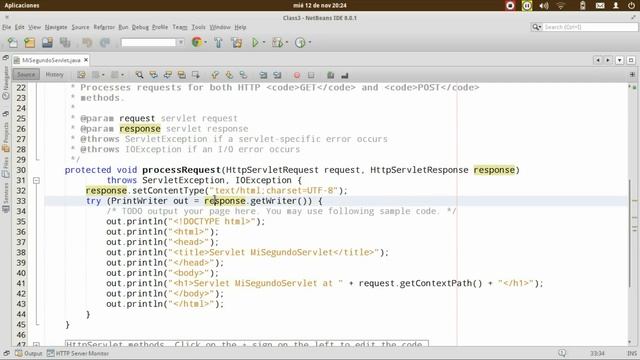640x360 pixels.
Task: Open the quick search category dropdown
Action: 536,27
